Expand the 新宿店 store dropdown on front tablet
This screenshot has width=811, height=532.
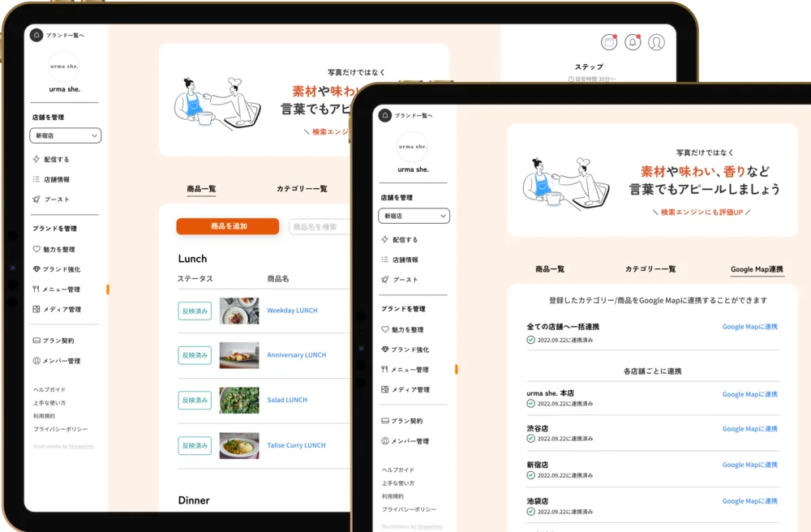pos(414,217)
